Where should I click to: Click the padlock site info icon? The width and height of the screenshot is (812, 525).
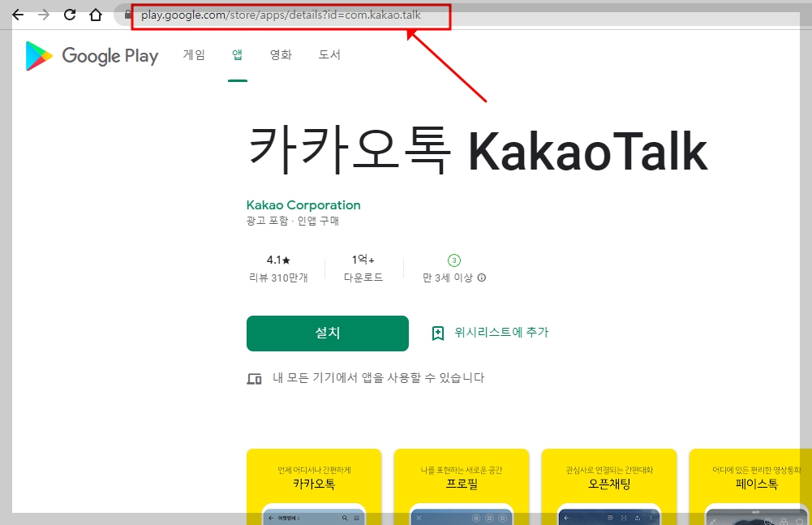click(x=128, y=15)
